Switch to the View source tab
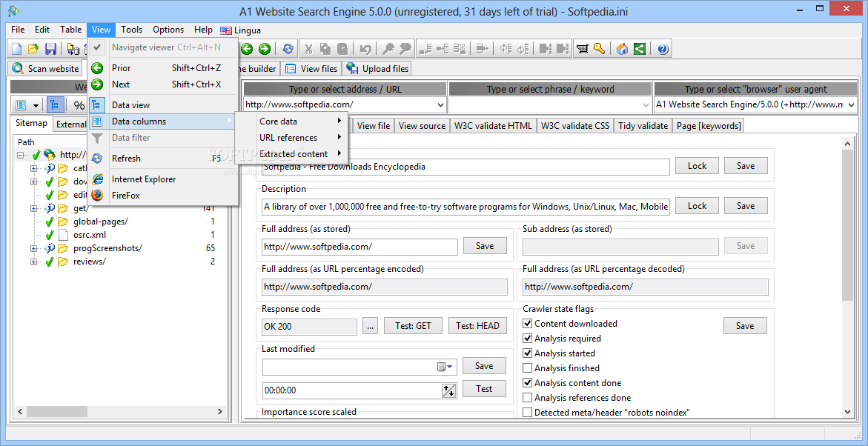Image resolution: width=868 pixels, height=446 pixels. [x=422, y=126]
